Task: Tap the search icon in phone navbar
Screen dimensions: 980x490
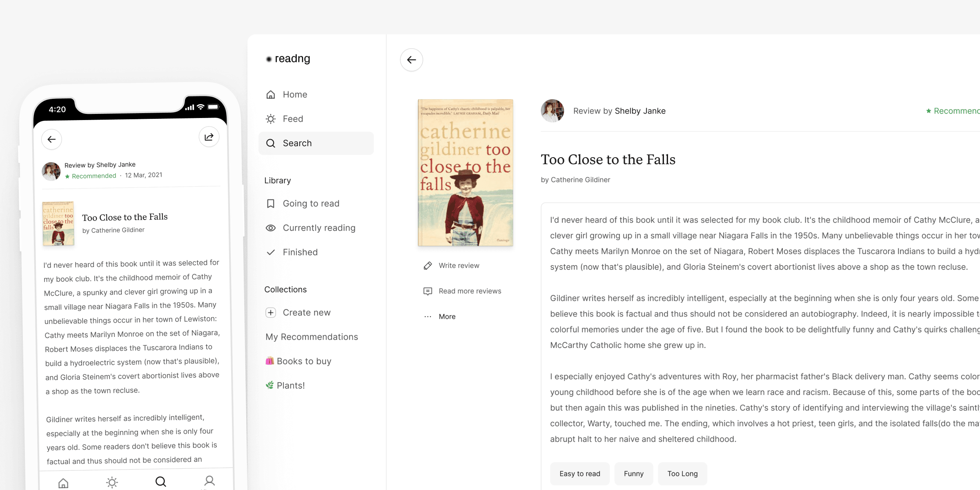Action: 161,482
